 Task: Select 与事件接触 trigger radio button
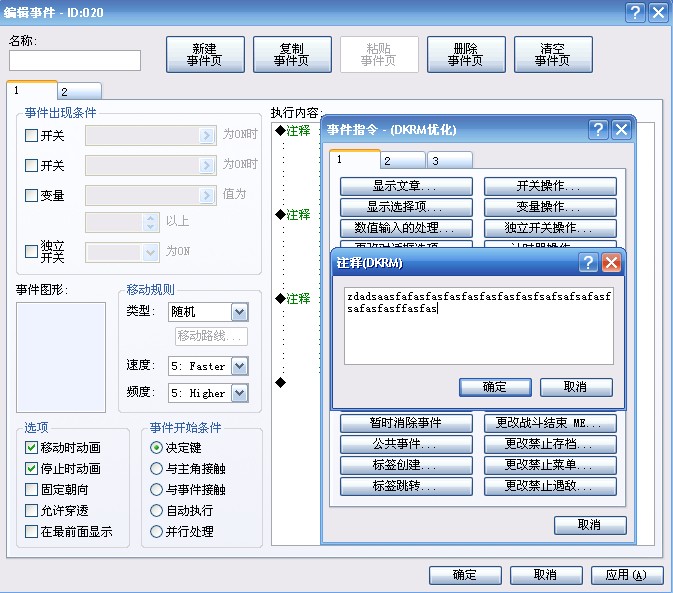(x=156, y=489)
